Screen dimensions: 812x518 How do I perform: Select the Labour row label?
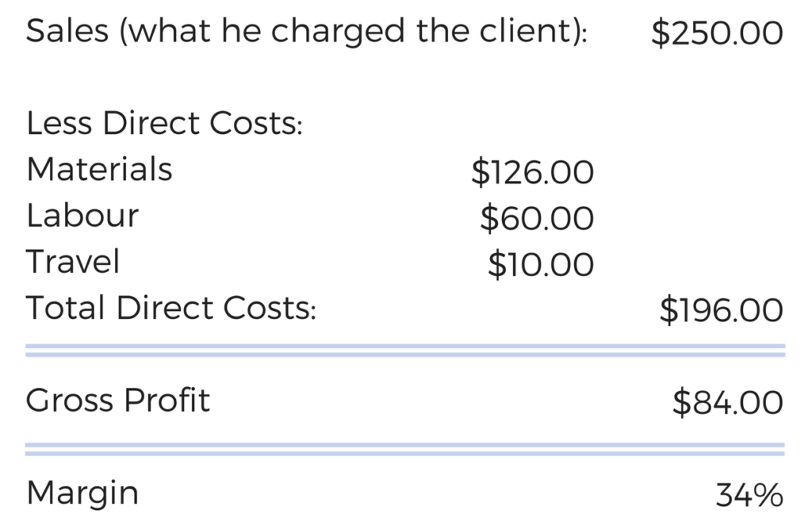point(82,216)
